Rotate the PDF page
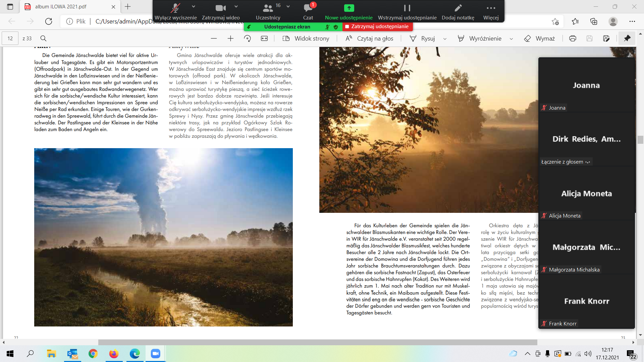The width and height of the screenshot is (644, 362). point(248,39)
